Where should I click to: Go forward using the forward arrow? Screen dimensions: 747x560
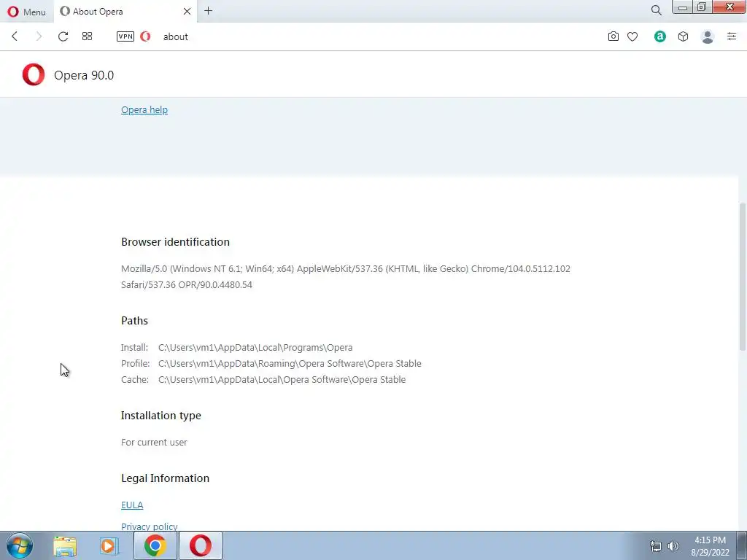39,36
